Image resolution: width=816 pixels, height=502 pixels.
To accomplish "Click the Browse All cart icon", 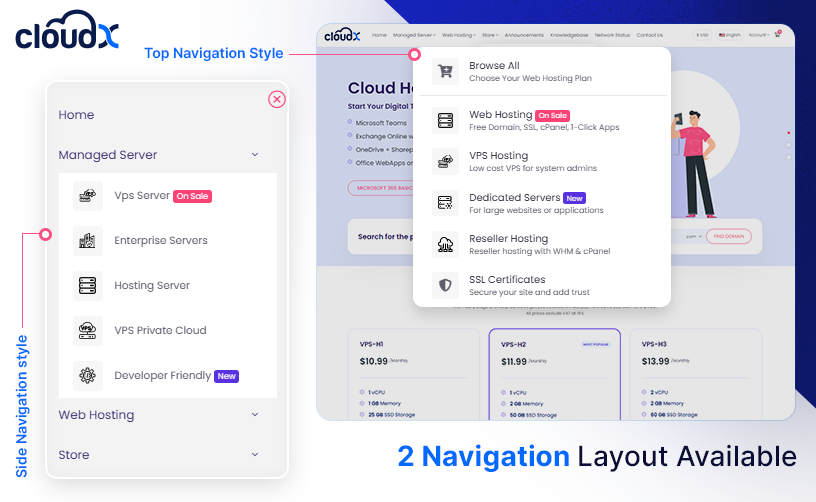I will pos(445,72).
